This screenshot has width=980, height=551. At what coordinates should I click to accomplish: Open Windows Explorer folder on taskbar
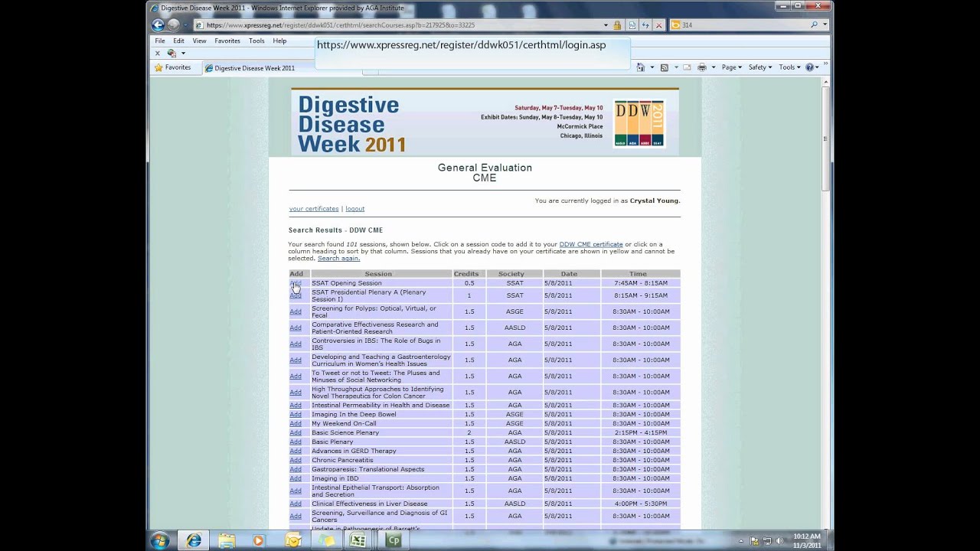227,540
